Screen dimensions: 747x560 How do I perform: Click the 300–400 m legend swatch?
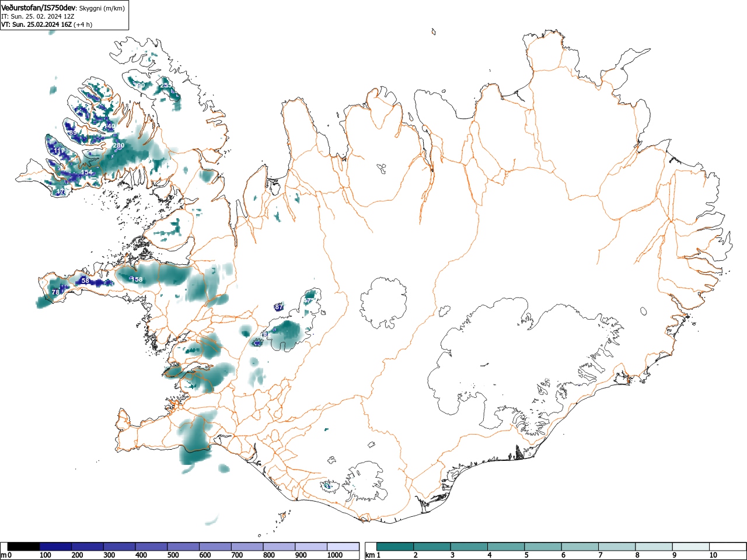pos(120,547)
